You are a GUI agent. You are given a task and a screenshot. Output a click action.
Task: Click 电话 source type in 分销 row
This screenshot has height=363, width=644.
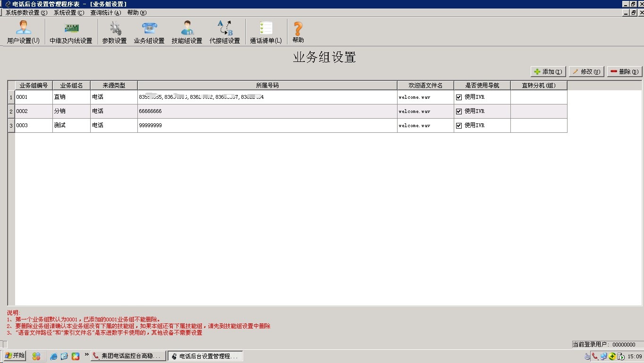(114, 112)
